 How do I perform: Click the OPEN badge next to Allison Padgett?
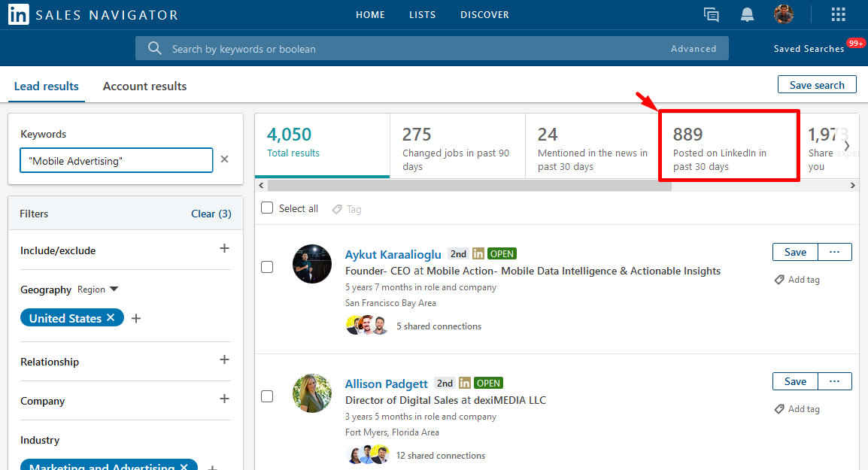488,383
